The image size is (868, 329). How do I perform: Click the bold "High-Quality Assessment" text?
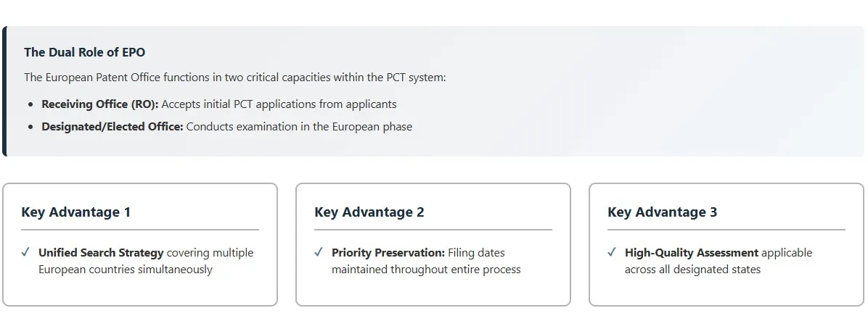tap(691, 253)
